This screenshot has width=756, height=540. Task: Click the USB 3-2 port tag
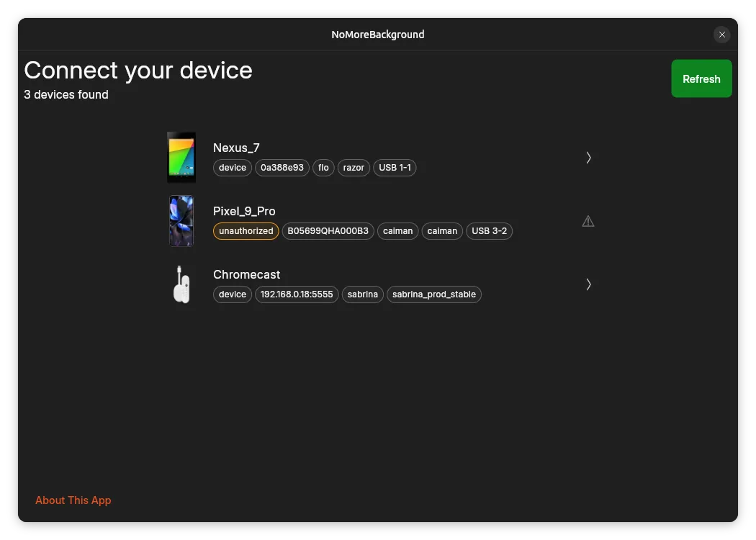tap(490, 231)
